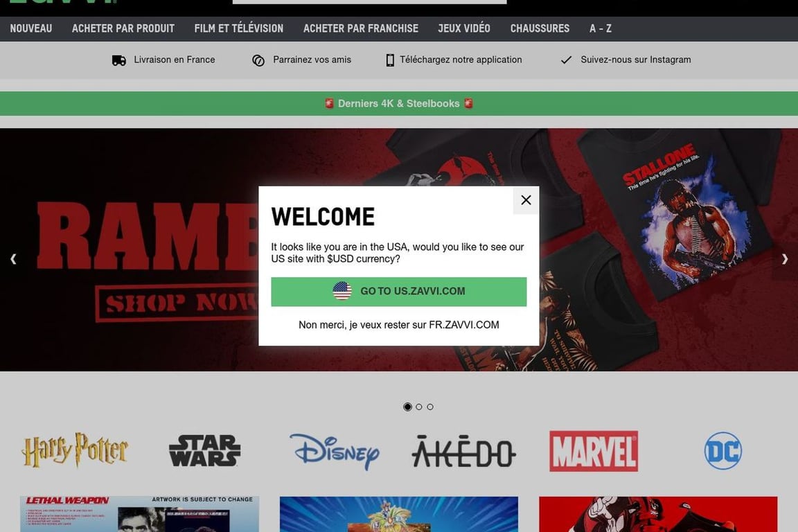Image resolution: width=798 pixels, height=532 pixels.
Task: Open the Lethal Weapon promo thumbnail
Action: click(x=139, y=514)
